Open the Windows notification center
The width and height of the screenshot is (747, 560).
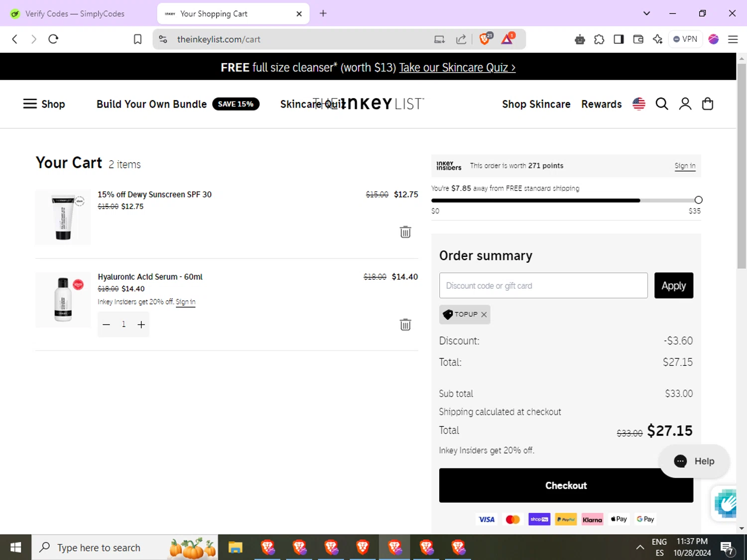pyautogui.click(x=727, y=548)
